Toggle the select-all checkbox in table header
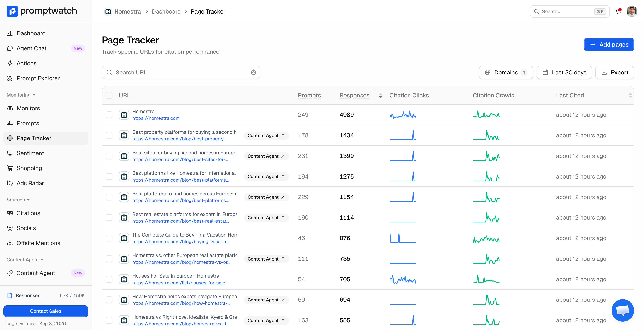644x330 pixels. [x=109, y=95]
